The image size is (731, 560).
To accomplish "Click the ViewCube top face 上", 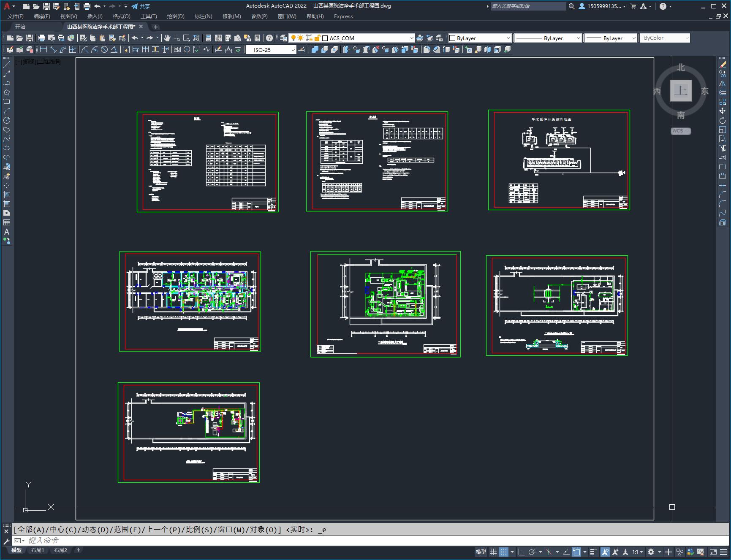I will tap(681, 90).
